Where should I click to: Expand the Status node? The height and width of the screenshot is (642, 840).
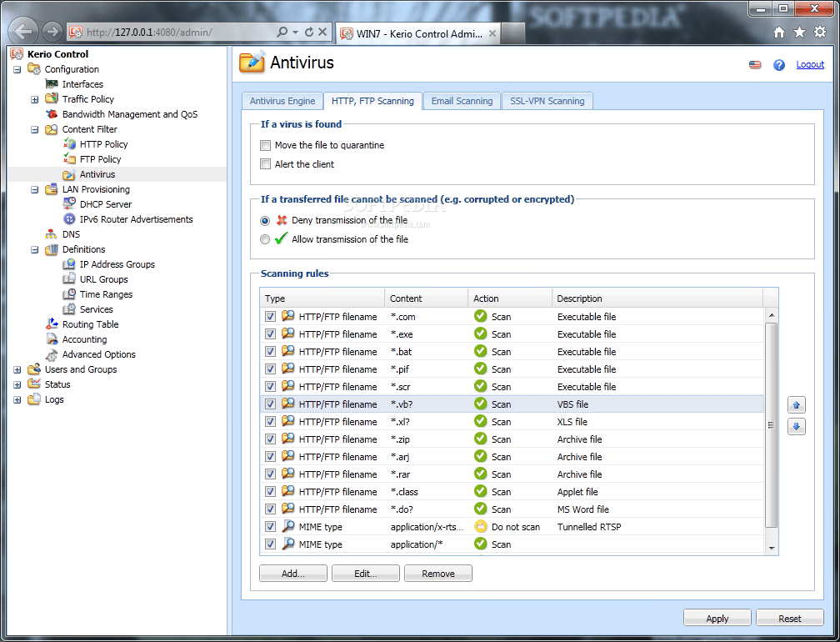pyautogui.click(x=17, y=384)
